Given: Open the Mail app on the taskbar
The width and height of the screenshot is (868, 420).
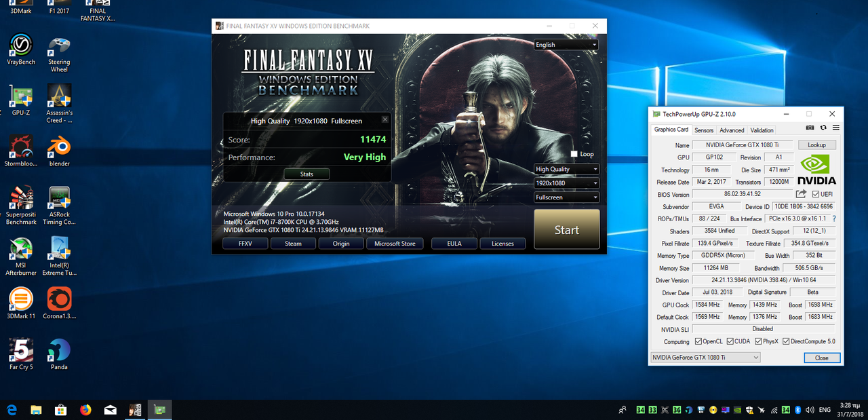Looking at the screenshot, I should coord(110,410).
